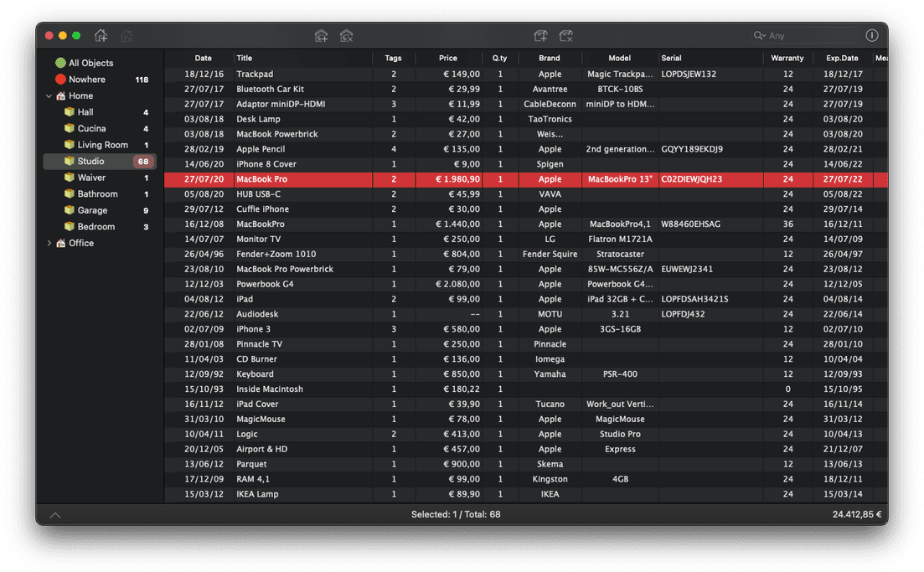The width and height of the screenshot is (924, 572).
Task: Sort by the Brand column header
Action: [550, 58]
